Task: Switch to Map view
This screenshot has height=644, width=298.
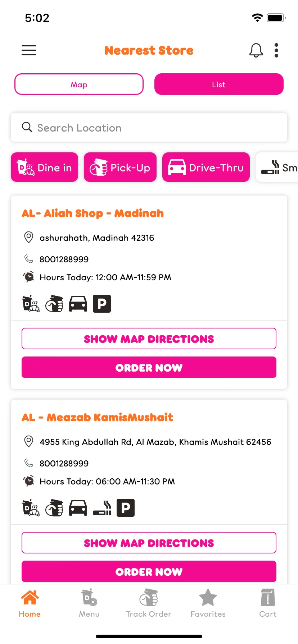Action: point(79,84)
